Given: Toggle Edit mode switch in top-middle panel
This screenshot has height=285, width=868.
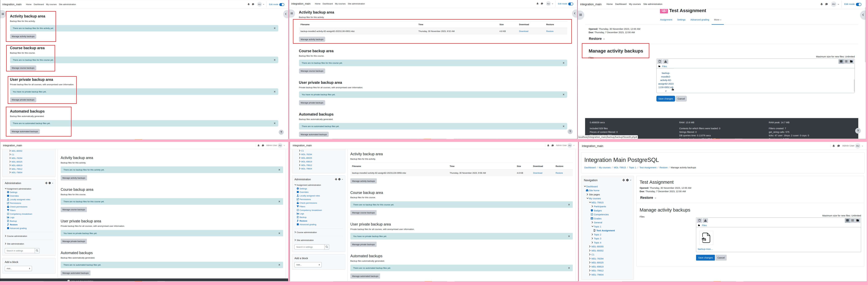Looking at the screenshot, I should click(x=570, y=4).
